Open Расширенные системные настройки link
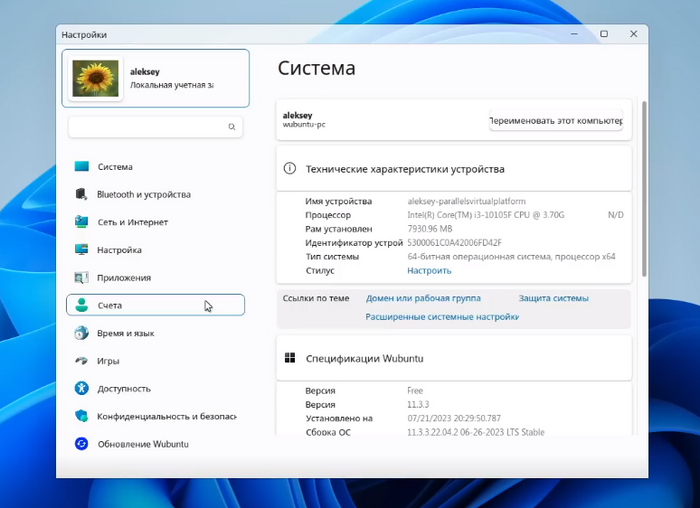This screenshot has width=700, height=508. (x=442, y=317)
